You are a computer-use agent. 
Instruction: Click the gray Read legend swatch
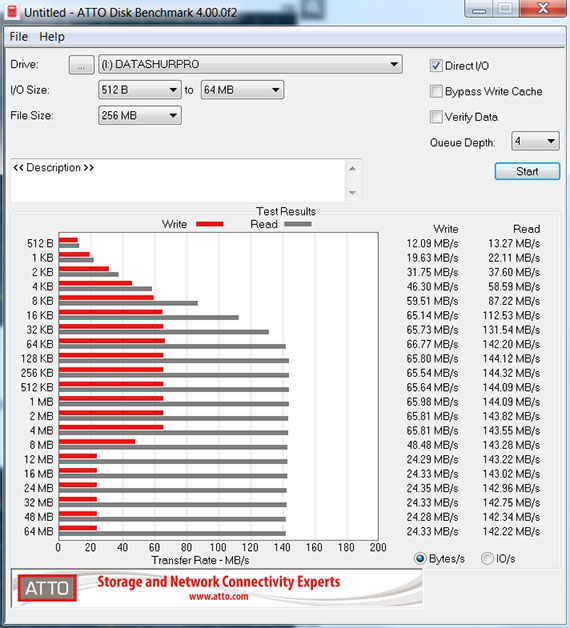(298, 224)
